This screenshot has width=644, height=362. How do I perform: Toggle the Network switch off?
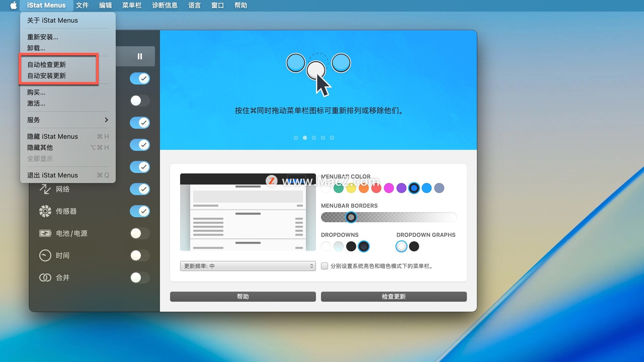tap(140, 189)
